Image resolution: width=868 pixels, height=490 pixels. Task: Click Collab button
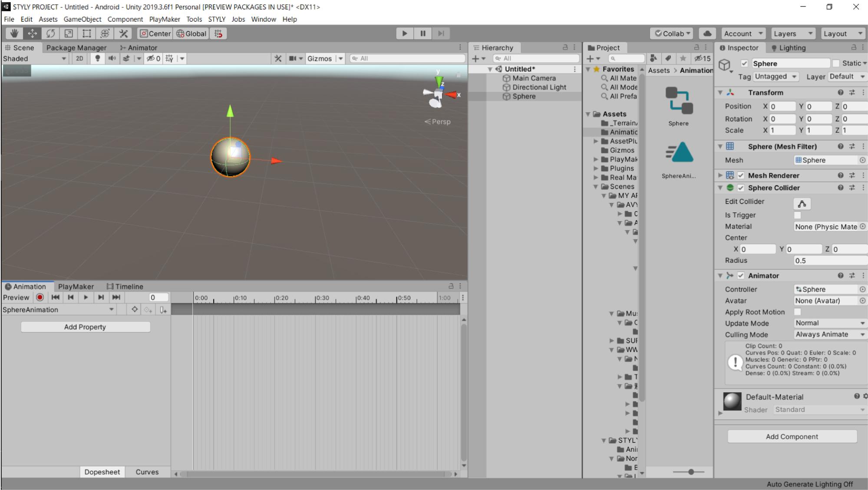coord(673,33)
